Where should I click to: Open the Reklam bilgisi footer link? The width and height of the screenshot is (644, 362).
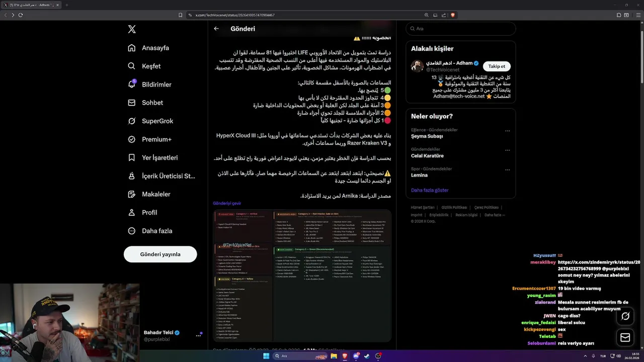point(466,215)
